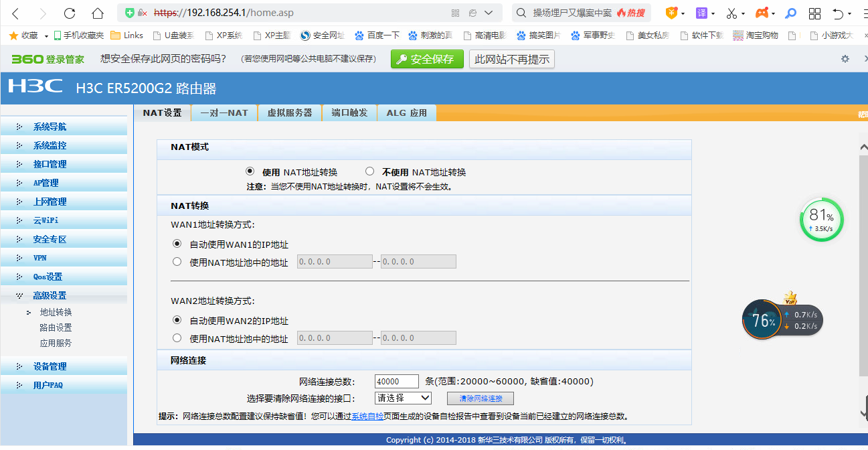Switch to 端口触发 tab
868x450 pixels.
point(349,113)
